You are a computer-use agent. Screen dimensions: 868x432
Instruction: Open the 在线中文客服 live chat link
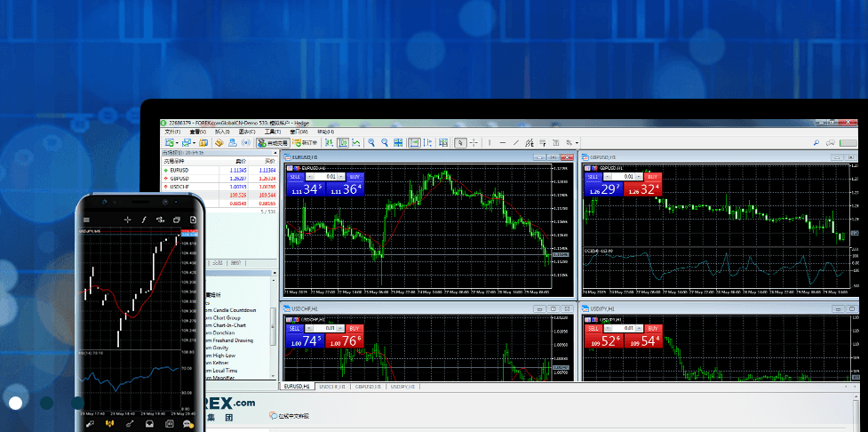[x=289, y=415]
